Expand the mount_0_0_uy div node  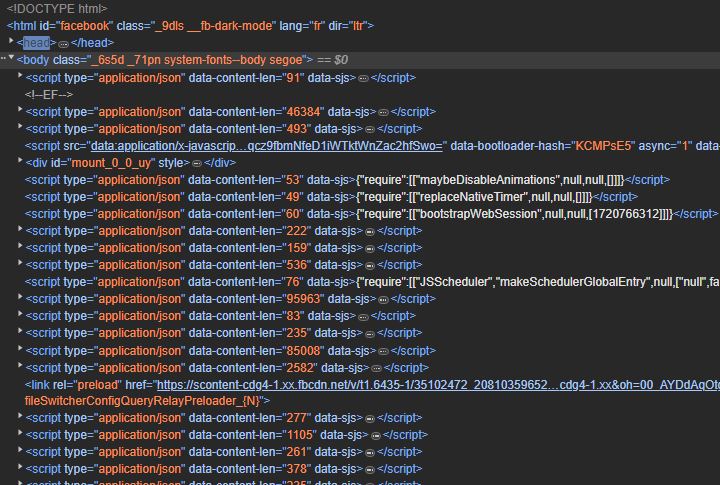20,160
